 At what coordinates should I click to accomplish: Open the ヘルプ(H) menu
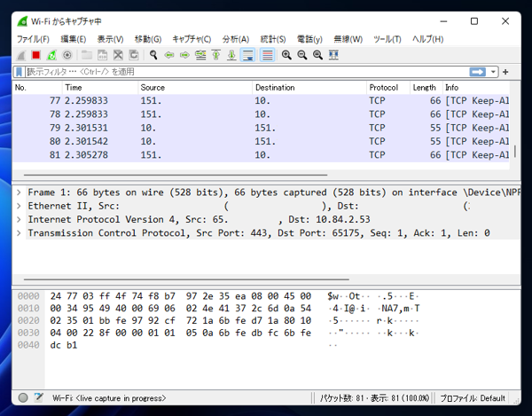pos(428,39)
